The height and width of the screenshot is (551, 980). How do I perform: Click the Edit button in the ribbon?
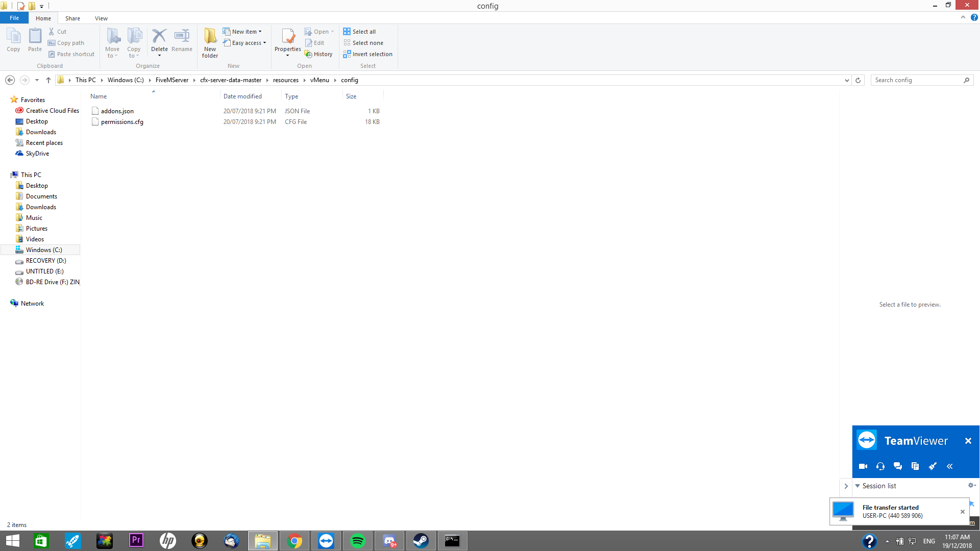point(314,43)
